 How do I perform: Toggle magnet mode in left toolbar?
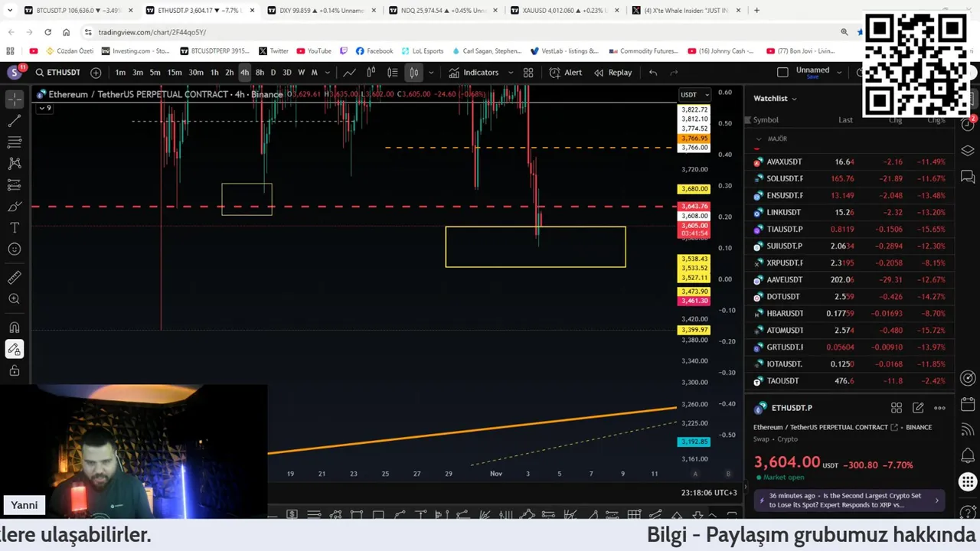[14, 328]
